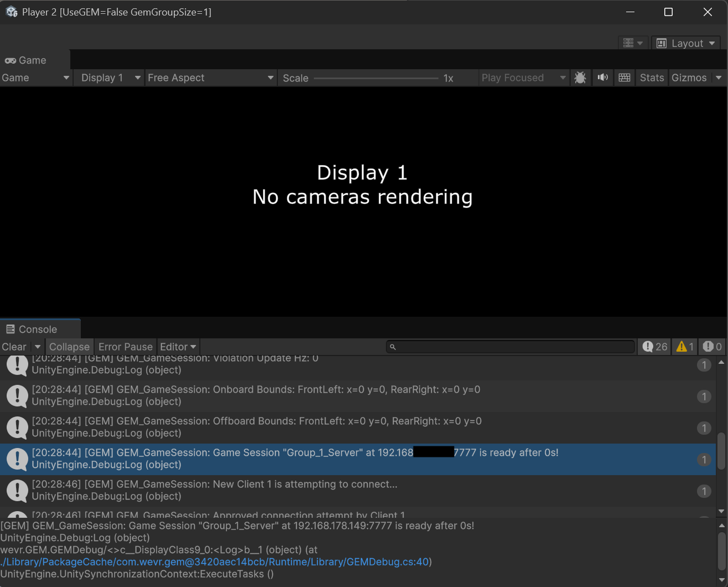Toggle warning messages count icon
This screenshot has width=728, height=587.
(685, 347)
